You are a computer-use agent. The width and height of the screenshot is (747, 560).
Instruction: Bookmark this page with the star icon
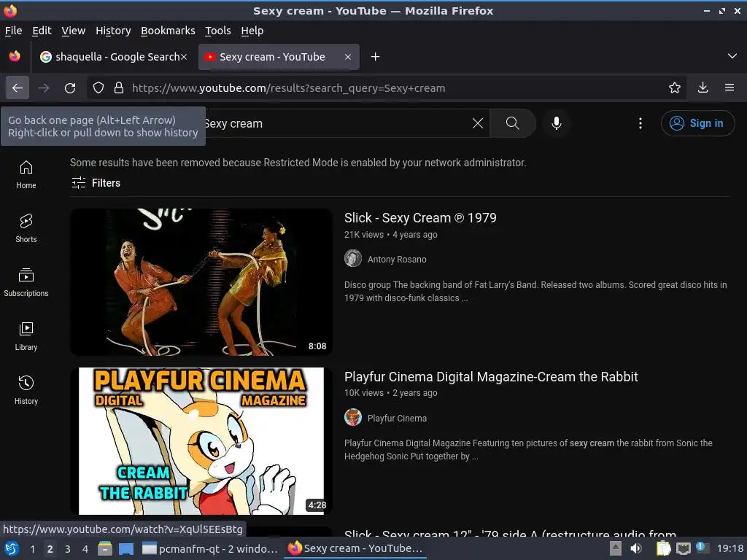675,88
